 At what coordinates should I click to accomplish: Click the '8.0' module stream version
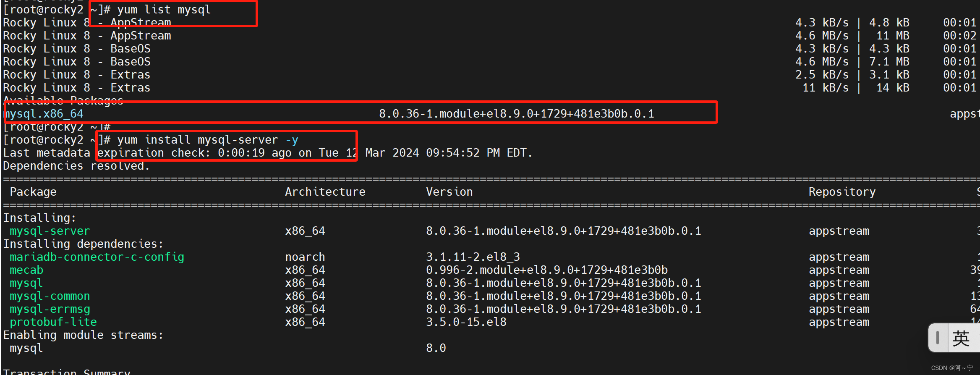click(436, 348)
